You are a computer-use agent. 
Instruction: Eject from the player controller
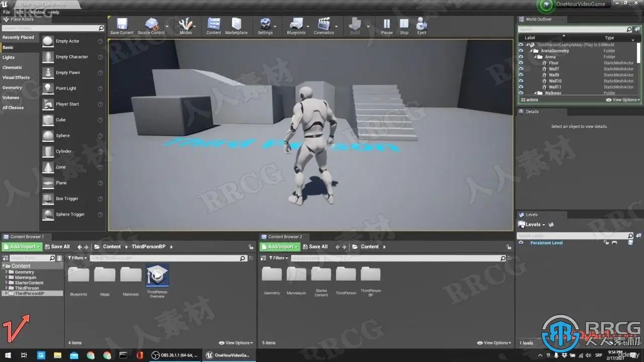(x=422, y=26)
